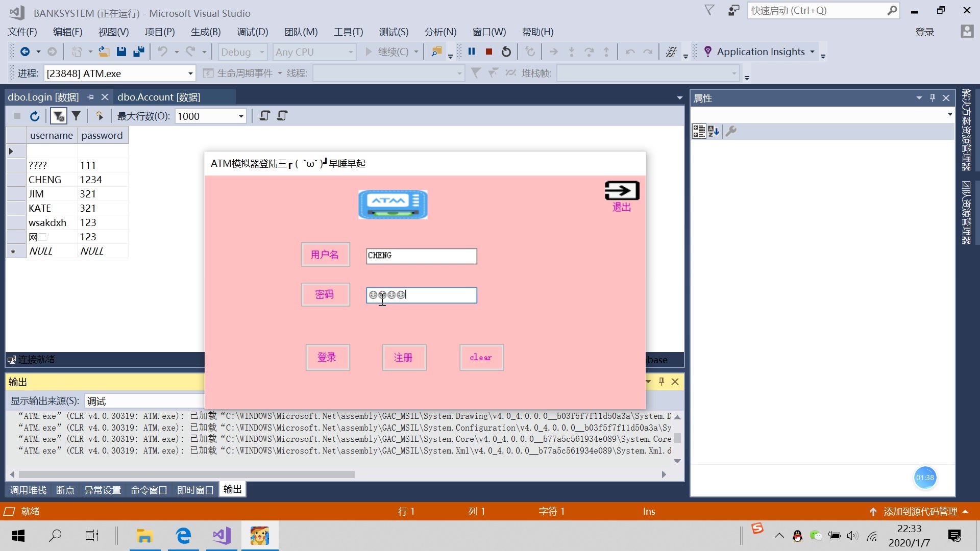Enable alphabetical sorting in the Properties panel
The height and width of the screenshot is (551, 980).
pos(713,131)
